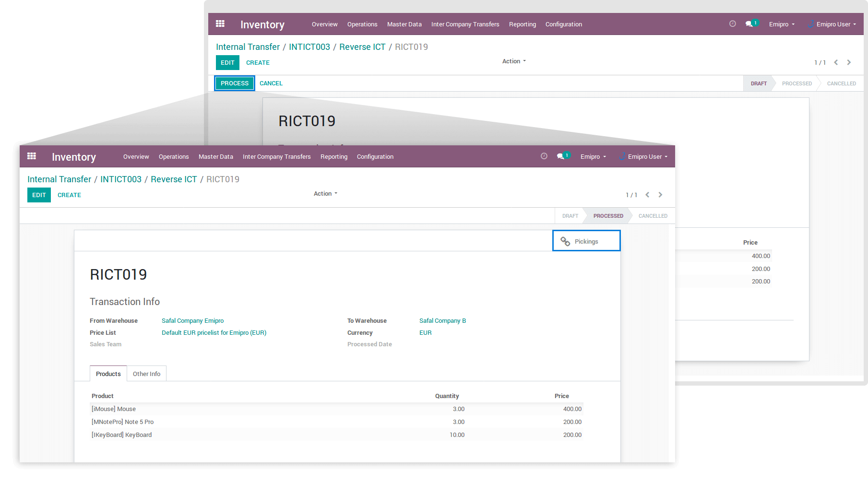The image size is (868, 483).
Task: Expand Emipro company dropdown in back window
Action: [781, 24]
